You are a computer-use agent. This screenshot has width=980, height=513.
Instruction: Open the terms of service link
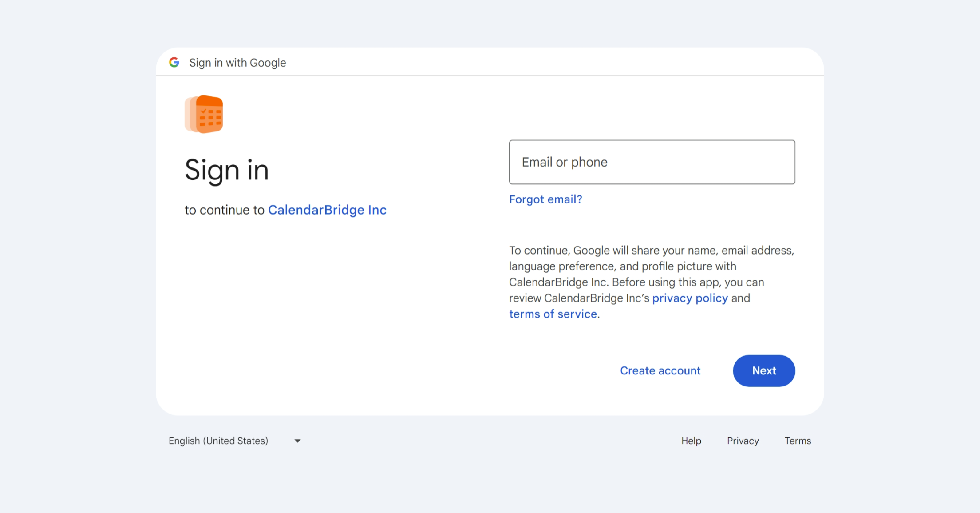click(x=553, y=314)
